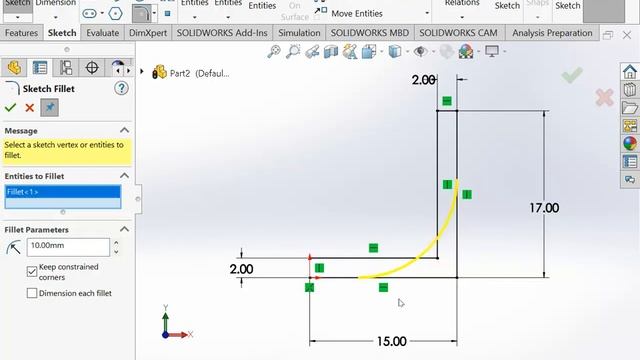Toggle the keep visible pushpin
Image resolution: width=640 pixels, height=360 pixels.
pyautogui.click(x=49, y=108)
